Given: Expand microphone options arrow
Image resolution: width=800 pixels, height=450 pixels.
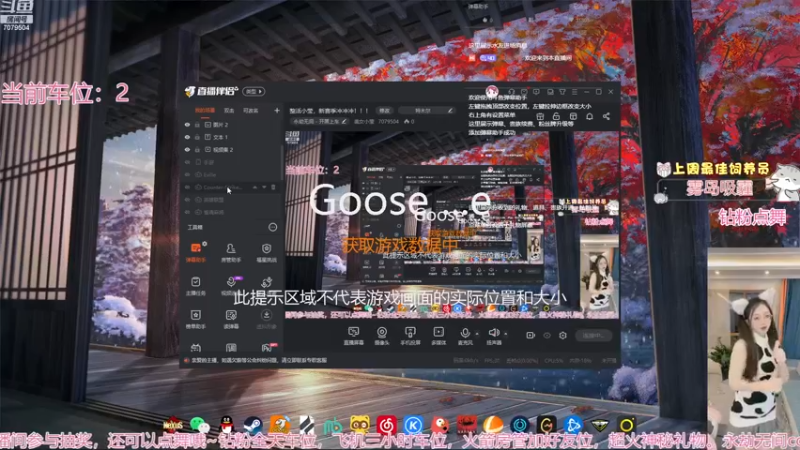Looking at the screenshot, I should [x=477, y=334].
